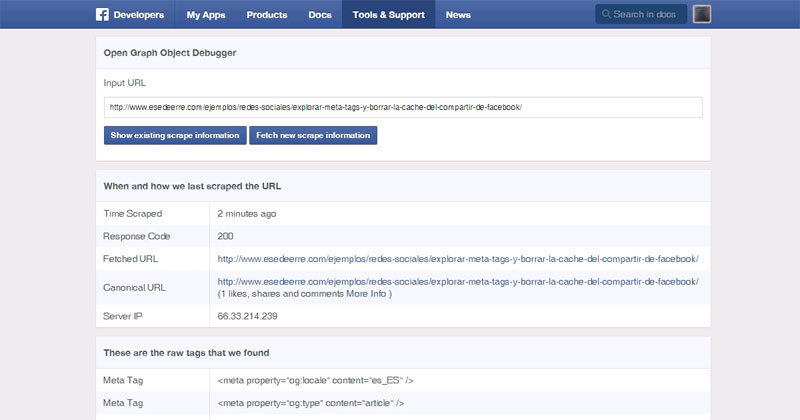Screen dimensions: 800x420
Task: Click the og:locale meta tag text
Action: 315,380
